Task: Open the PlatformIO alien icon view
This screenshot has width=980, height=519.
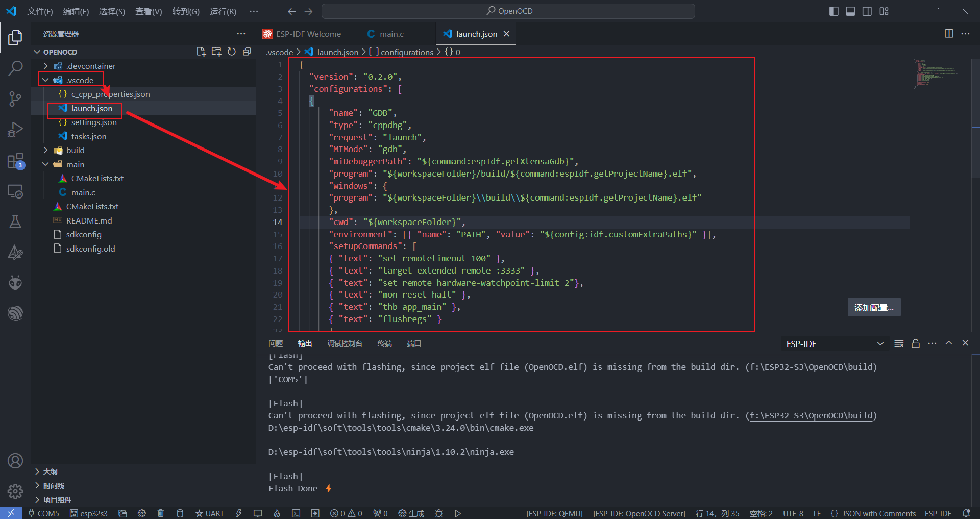Action: coord(15,282)
